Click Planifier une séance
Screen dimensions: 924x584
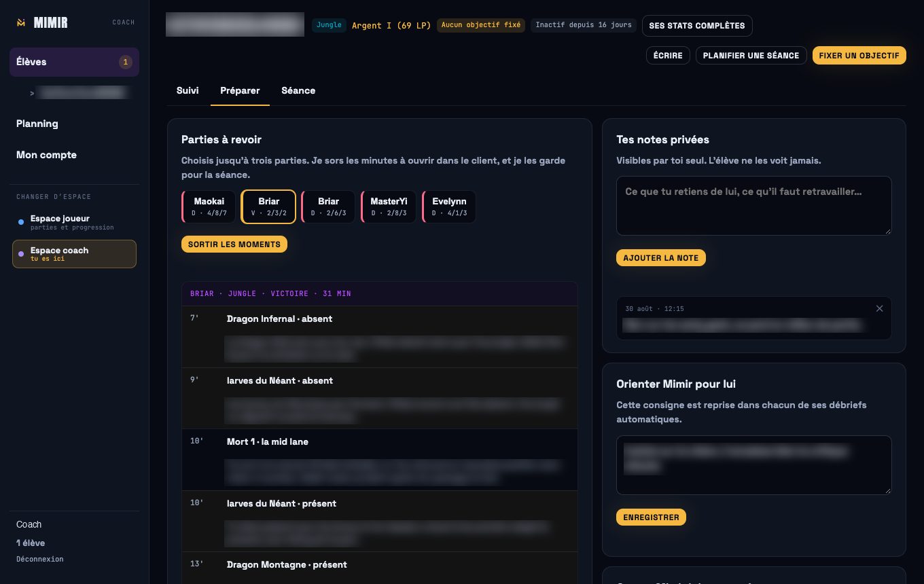tap(751, 56)
